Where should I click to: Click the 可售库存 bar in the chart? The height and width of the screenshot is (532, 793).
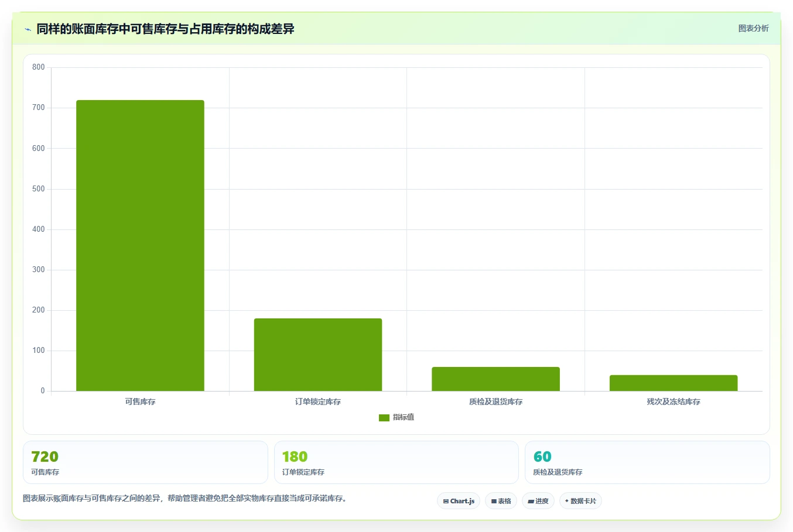click(140, 245)
